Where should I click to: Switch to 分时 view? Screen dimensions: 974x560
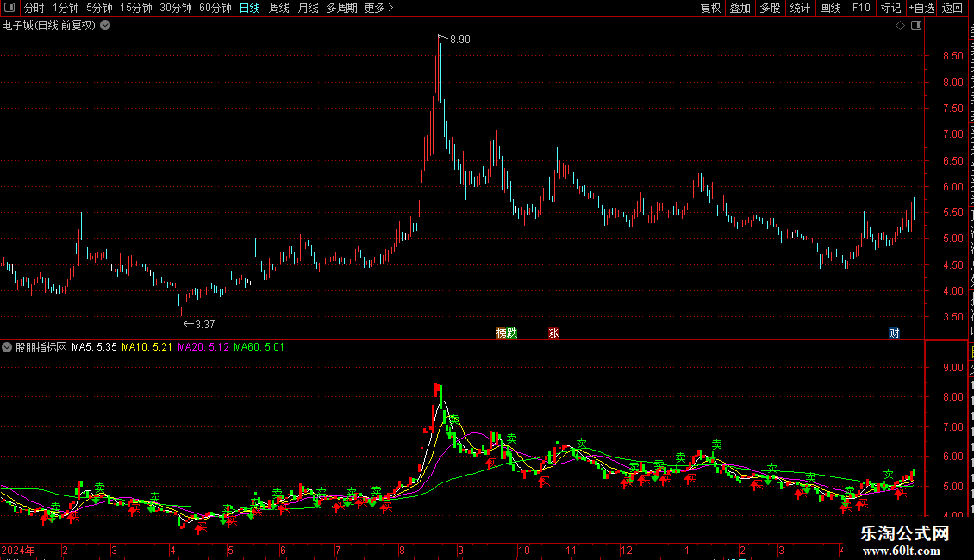coord(34,8)
